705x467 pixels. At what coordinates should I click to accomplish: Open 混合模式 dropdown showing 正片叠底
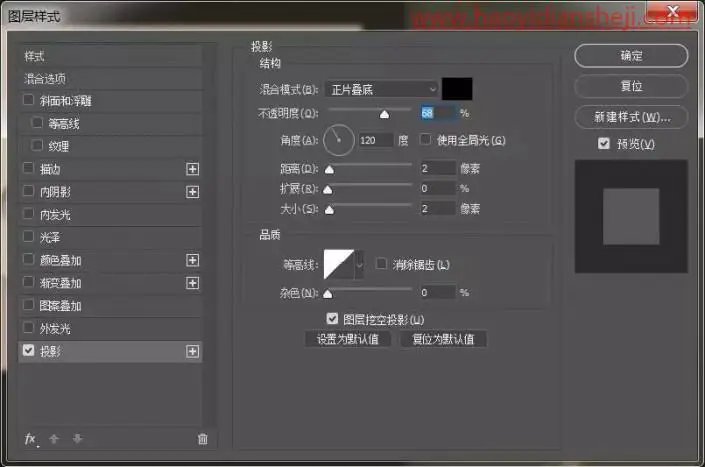[381, 89]
